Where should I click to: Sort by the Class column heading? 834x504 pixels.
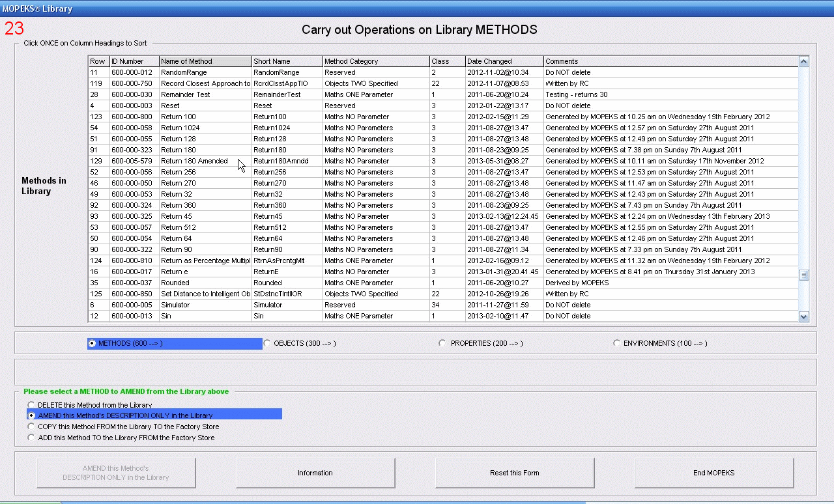tap(448, 61)
